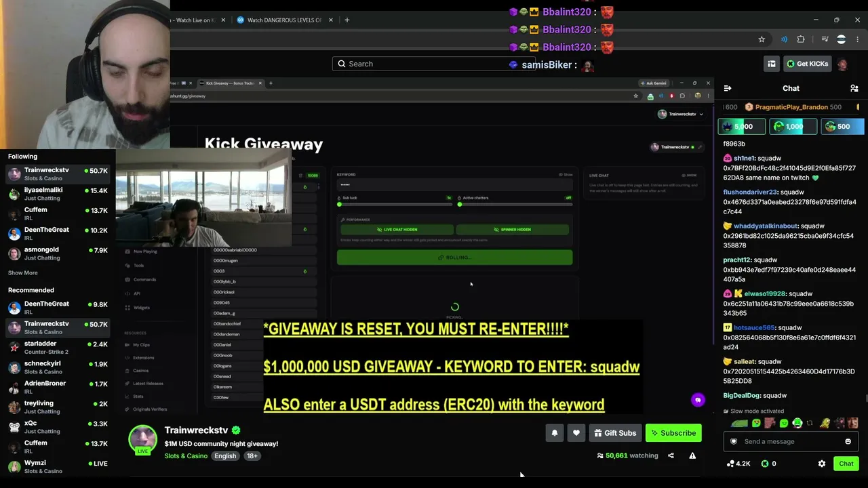Report the stream via the warning icon
Image resolution: width=868 pixels, height=488 pixels.
tap(692, 455)
